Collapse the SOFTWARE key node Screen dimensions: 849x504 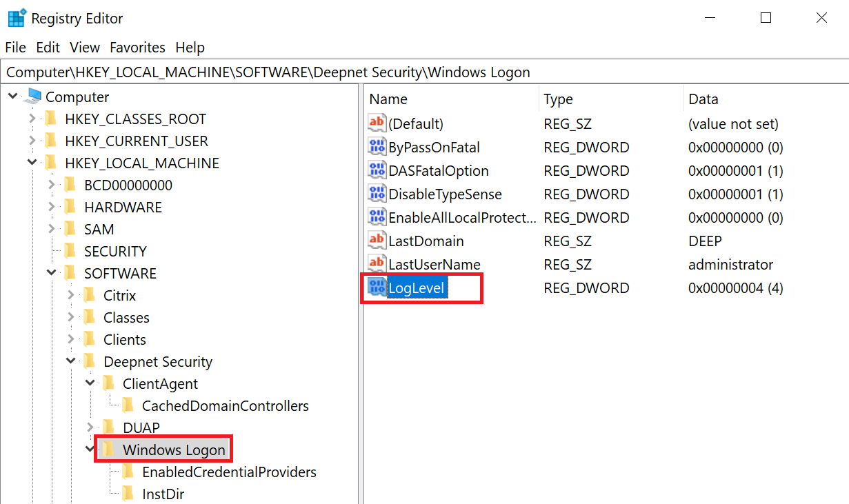click(52, 274)
